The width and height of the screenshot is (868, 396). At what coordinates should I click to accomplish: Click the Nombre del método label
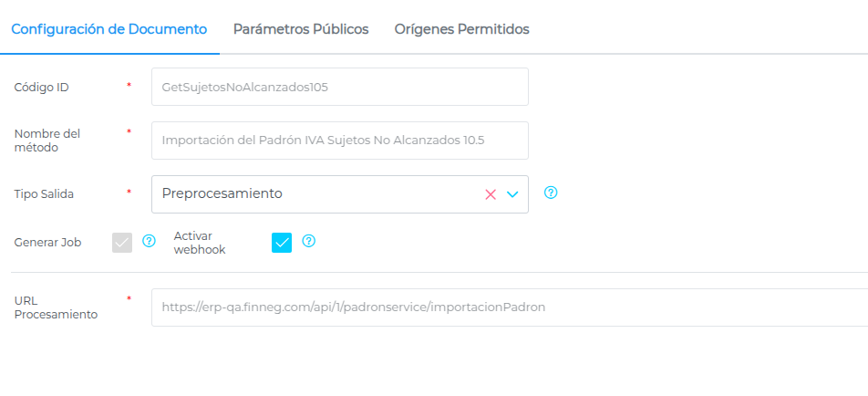47,141
